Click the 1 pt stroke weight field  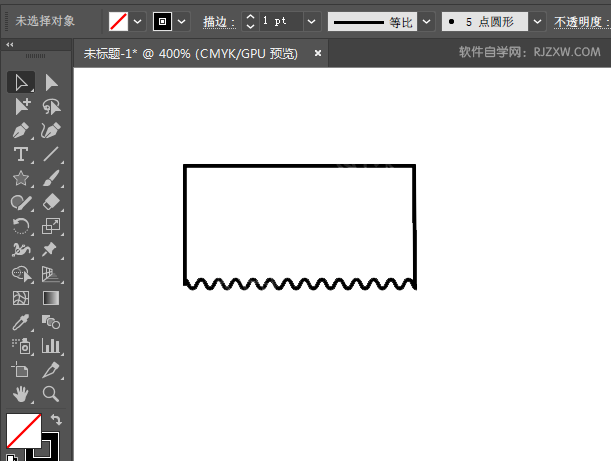(x=281, y=21)
